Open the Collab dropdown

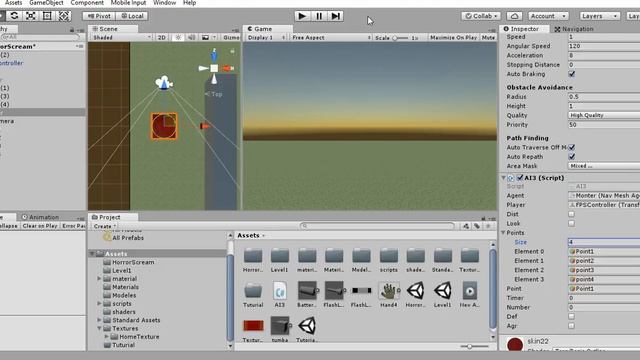tap(481, 16)
